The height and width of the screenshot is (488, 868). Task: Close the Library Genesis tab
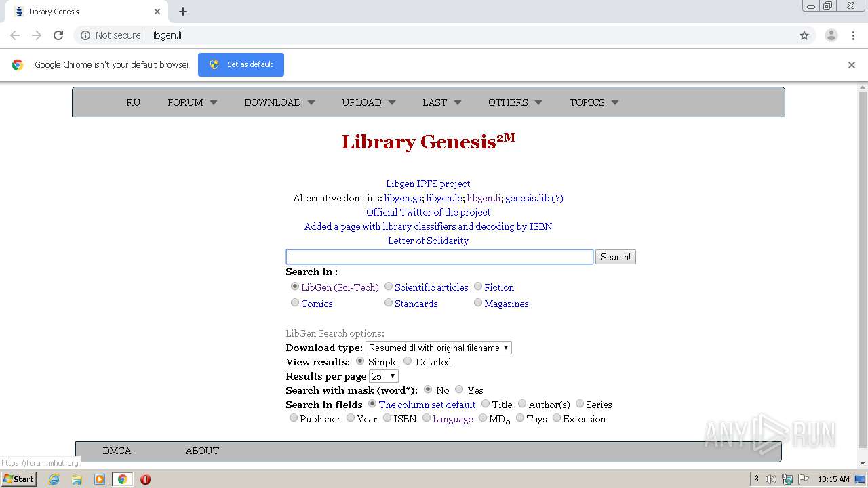[x=157, y=12]
